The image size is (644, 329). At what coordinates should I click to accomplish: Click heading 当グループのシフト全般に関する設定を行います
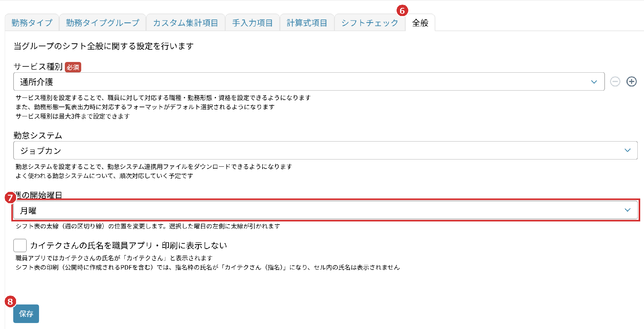click(104, 46)
